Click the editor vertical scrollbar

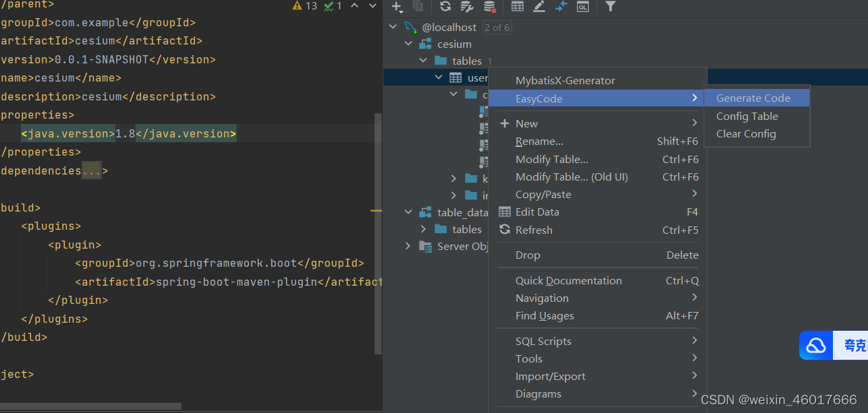tap(378, 233)
